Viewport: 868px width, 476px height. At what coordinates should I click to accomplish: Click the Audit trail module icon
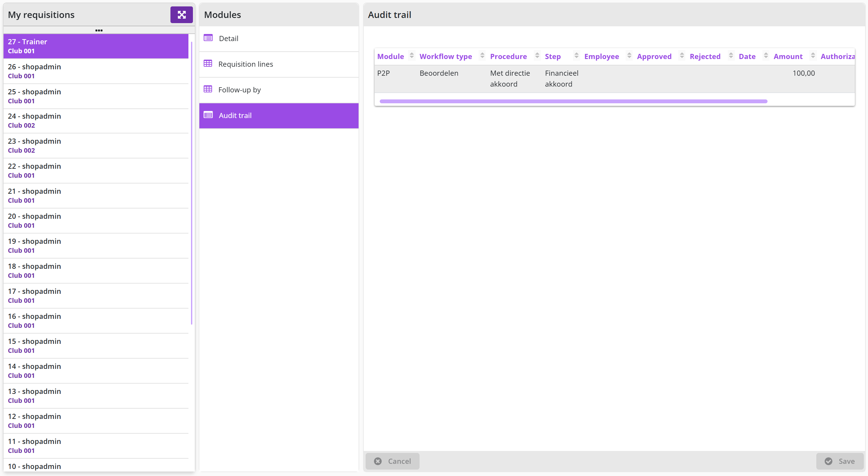pos(208,115)
